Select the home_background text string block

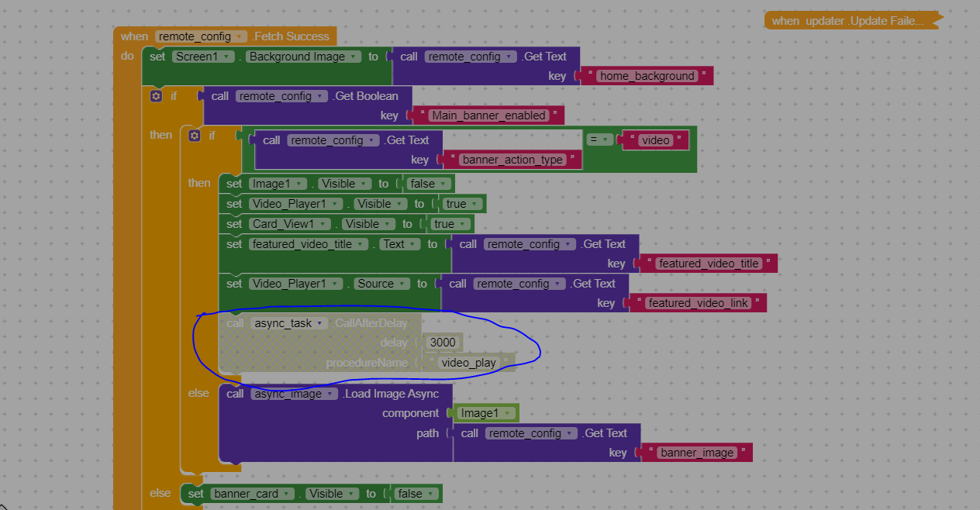(647, 76)
